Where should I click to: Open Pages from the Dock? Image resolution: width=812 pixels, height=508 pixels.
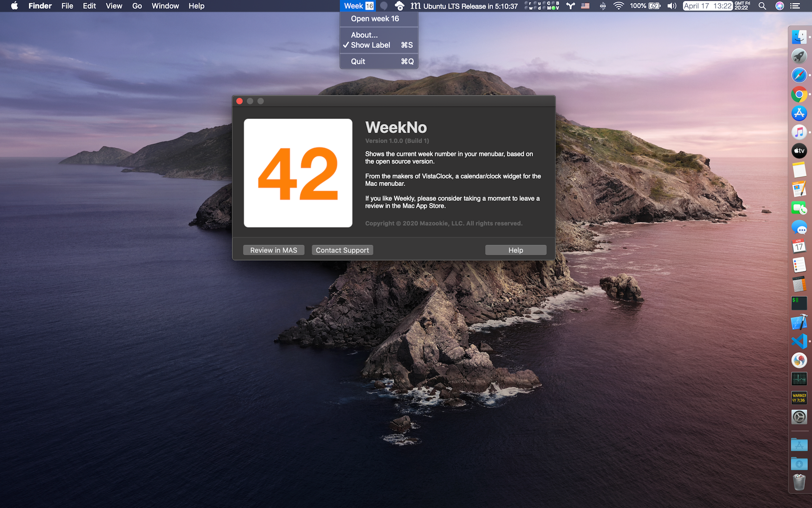(x=799, y=189)
